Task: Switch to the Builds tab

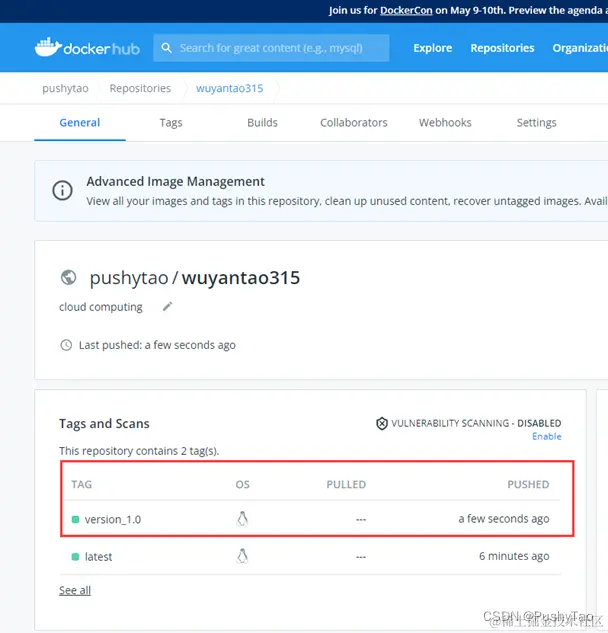Action: click(x=262, y=123)
